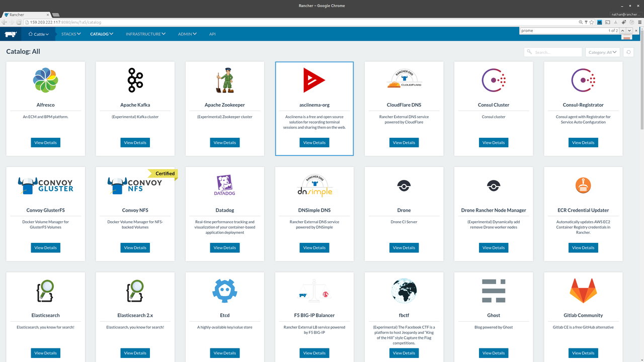View Details for ECR Credential Updater
Viewport: 644px width, 362px height.
coord(583,248)
